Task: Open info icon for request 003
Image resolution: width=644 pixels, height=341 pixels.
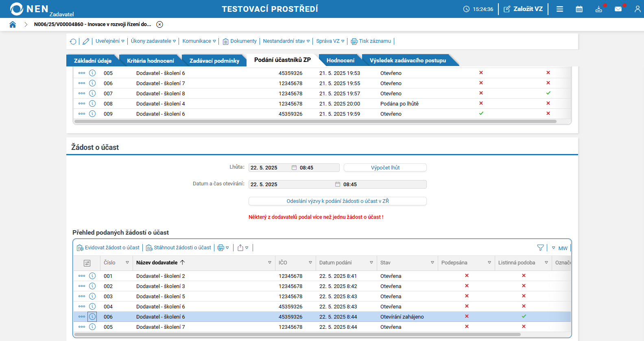Action: pos(92,296)
